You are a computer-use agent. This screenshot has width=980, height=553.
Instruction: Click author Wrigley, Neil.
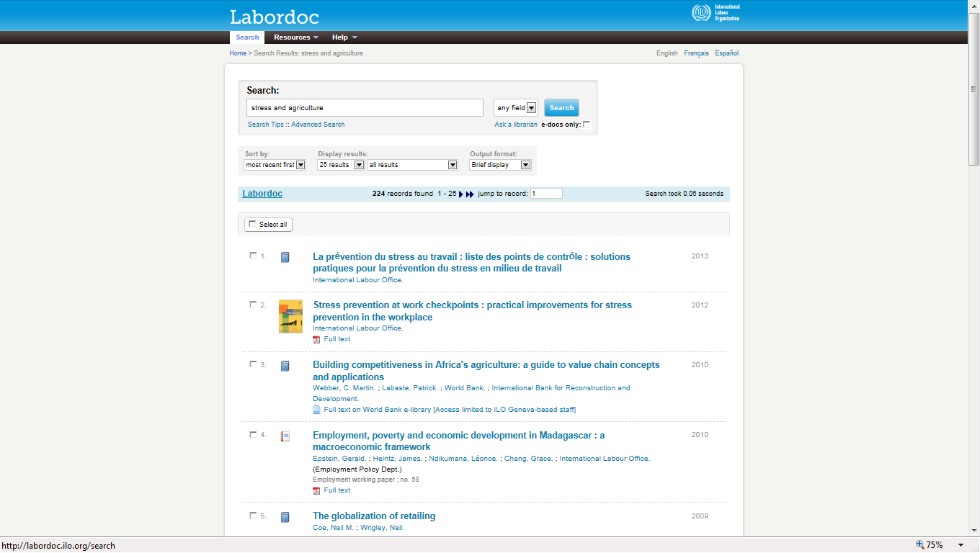point(383,528)
